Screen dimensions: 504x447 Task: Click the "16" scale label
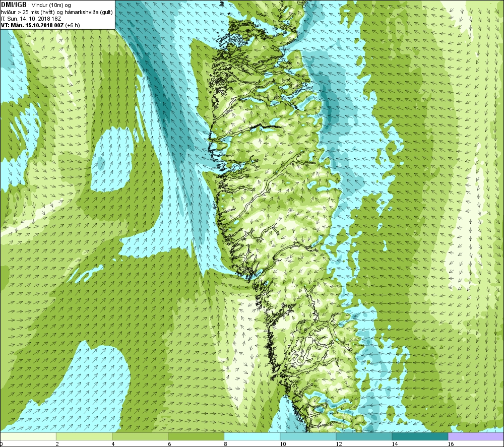pyautogui.click(x=451, y=444)
